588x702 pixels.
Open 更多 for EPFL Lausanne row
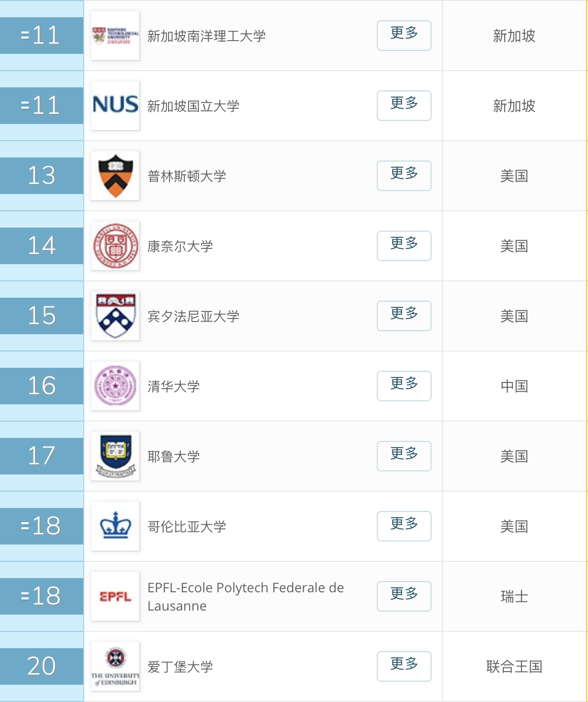click(404, 596)
